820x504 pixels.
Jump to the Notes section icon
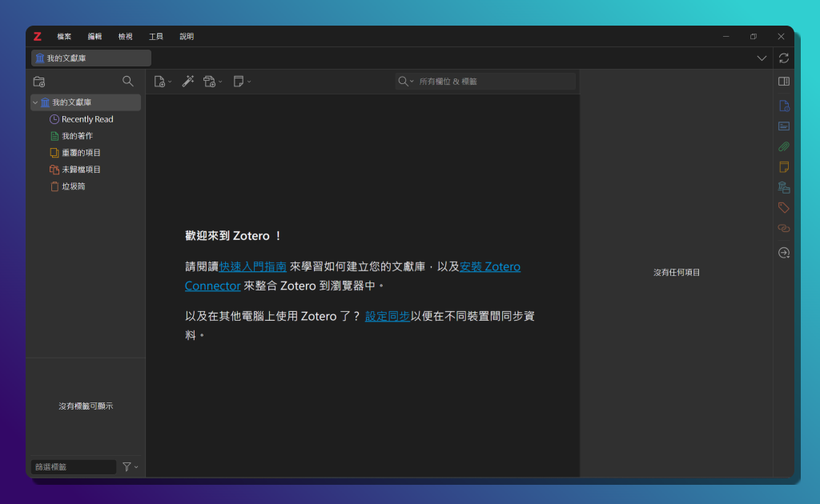pos(783,167)
